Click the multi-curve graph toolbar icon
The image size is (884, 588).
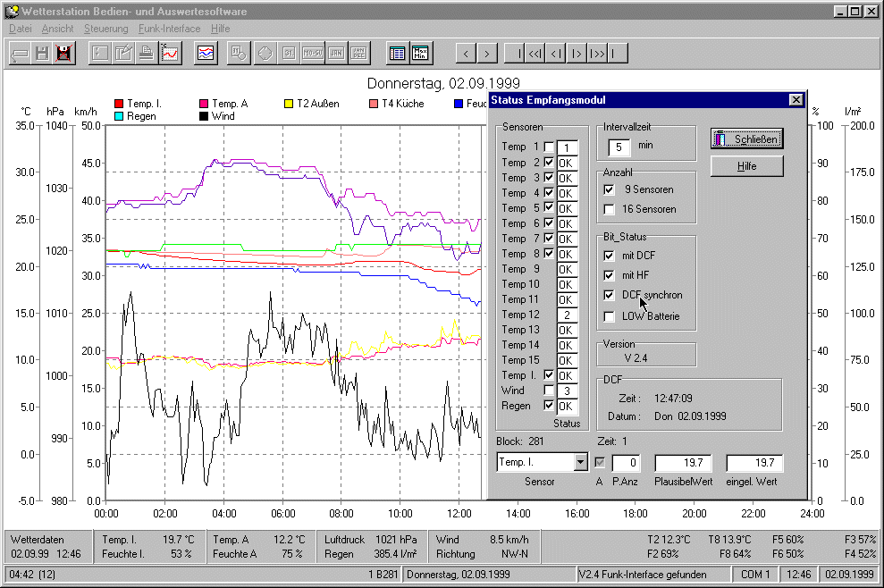click(x=206, y=53)
